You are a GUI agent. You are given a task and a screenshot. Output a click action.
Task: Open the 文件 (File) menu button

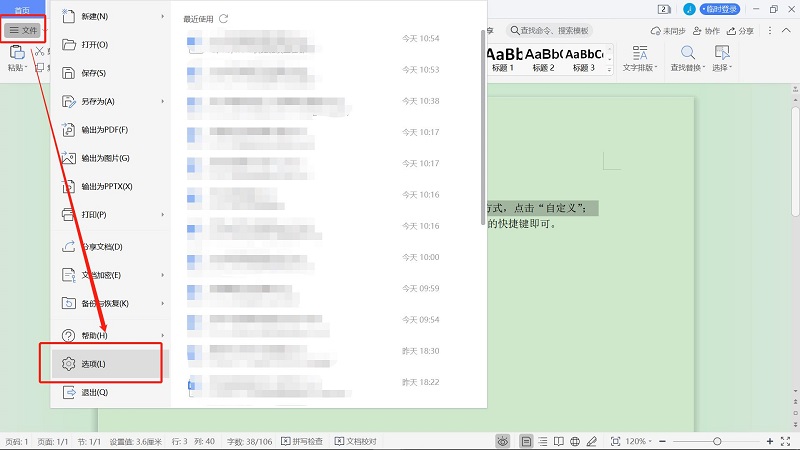(x=23, y=30)
